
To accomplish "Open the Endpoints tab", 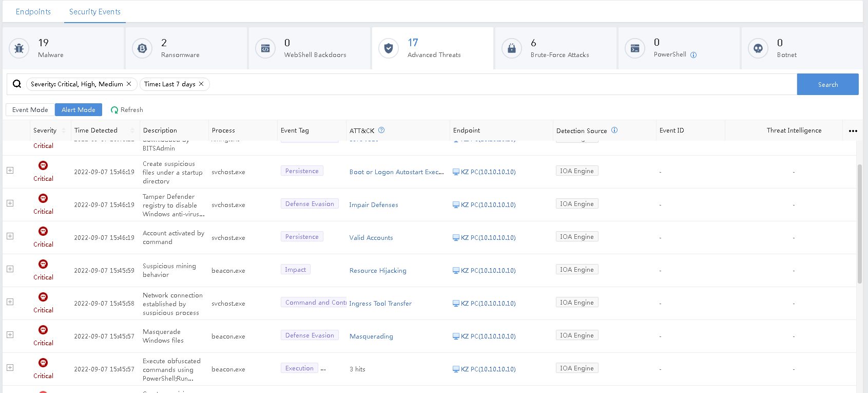I will (x=33, y=12).
